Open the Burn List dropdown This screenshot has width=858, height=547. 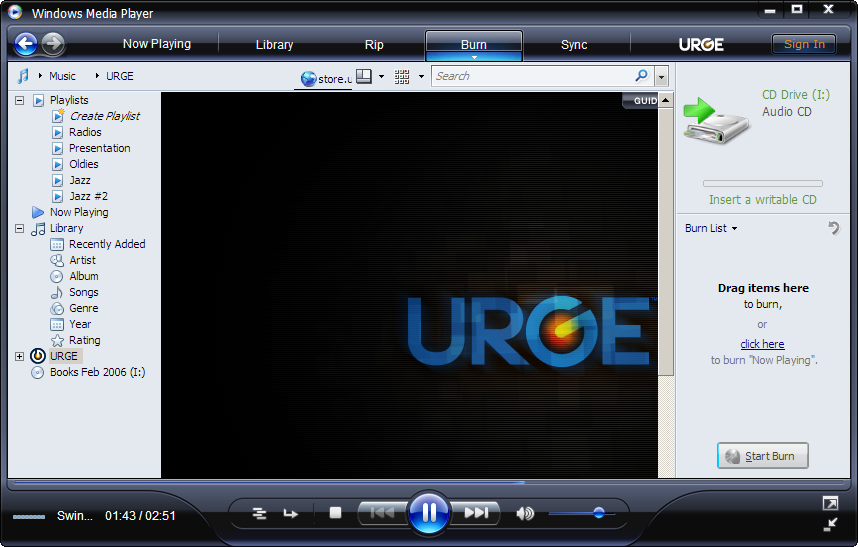click(x=711, y=228)
